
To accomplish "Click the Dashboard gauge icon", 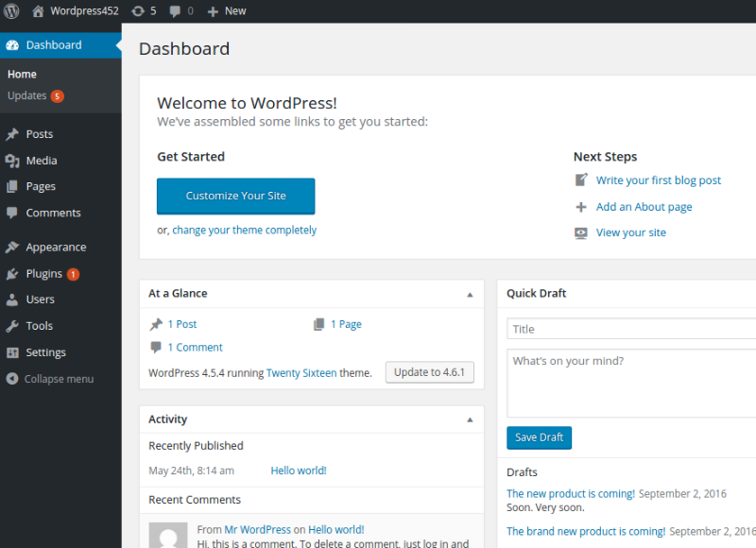I will (12, 45).
